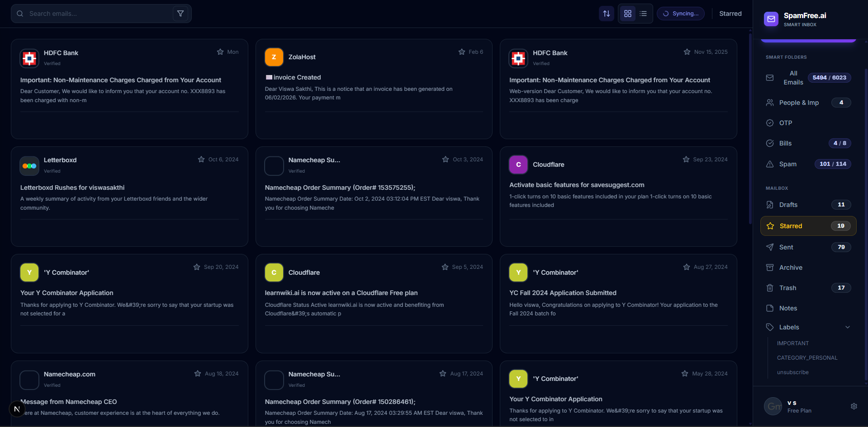
Task: Click the sort order arrows icon
Action: (607, 14)
